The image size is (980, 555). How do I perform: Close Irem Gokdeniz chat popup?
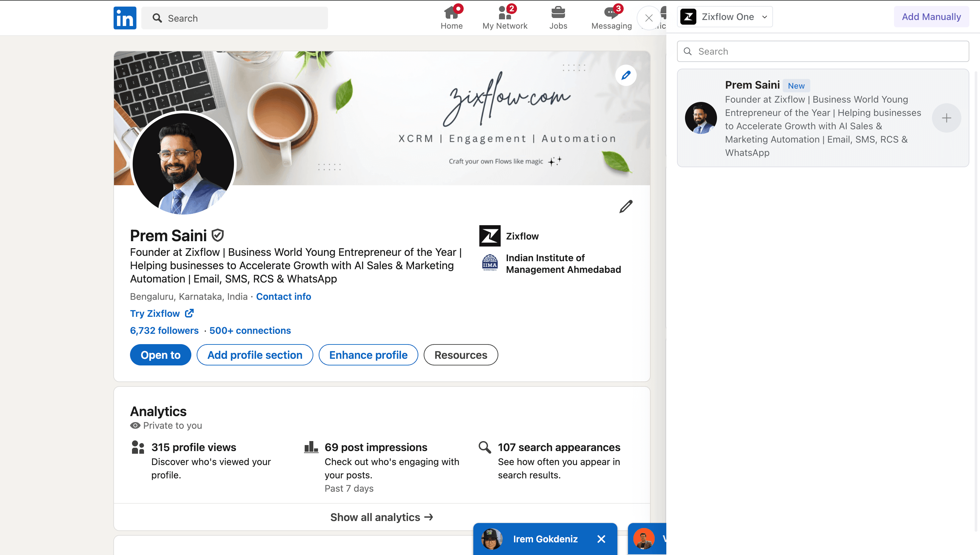[601, 539]
